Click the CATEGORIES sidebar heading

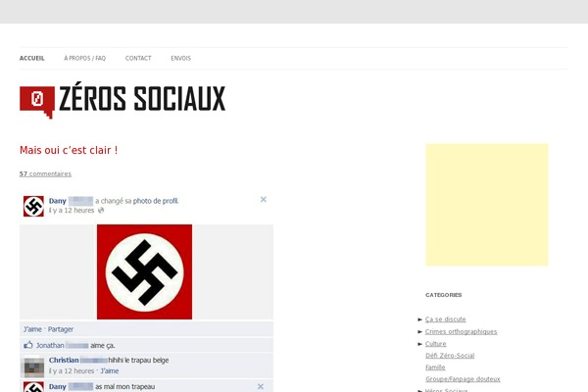[444, 295]
